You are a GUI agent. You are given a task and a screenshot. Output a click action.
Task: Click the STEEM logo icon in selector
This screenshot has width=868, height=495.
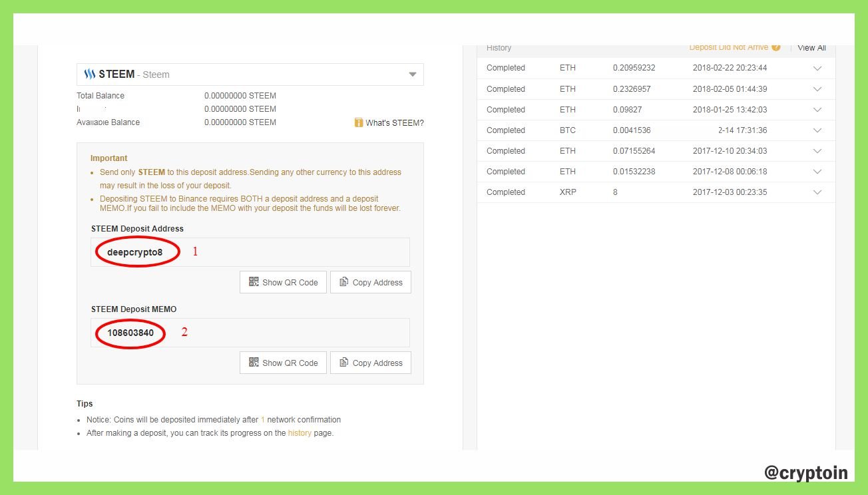tap(90, 75)
